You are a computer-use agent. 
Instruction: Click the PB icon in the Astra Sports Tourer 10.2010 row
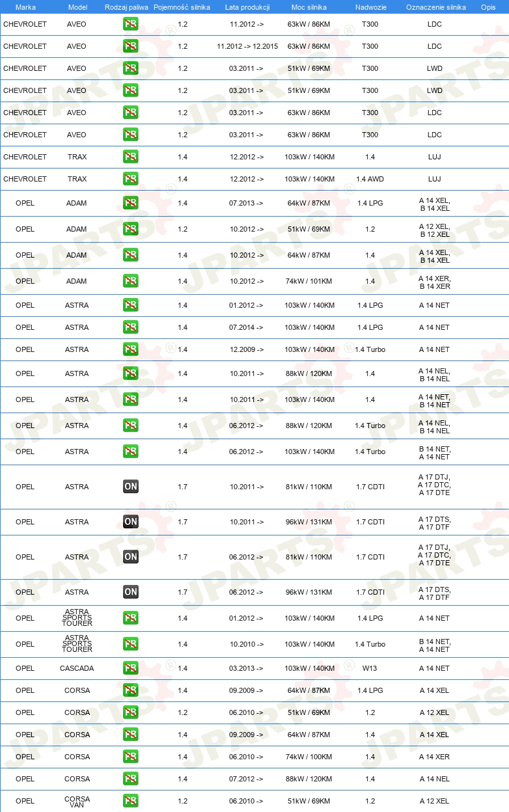coord(131,643)
